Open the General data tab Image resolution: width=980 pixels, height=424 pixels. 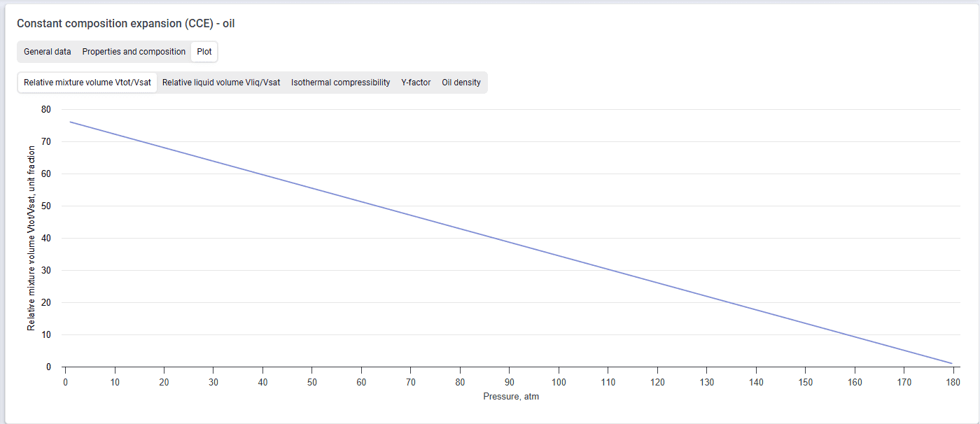[48, 52]
